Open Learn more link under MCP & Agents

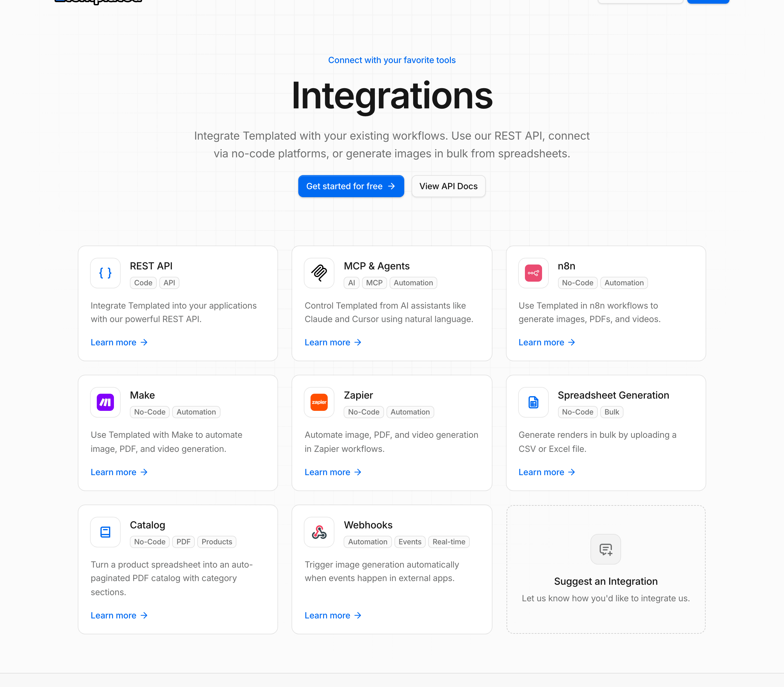point(333,342)
